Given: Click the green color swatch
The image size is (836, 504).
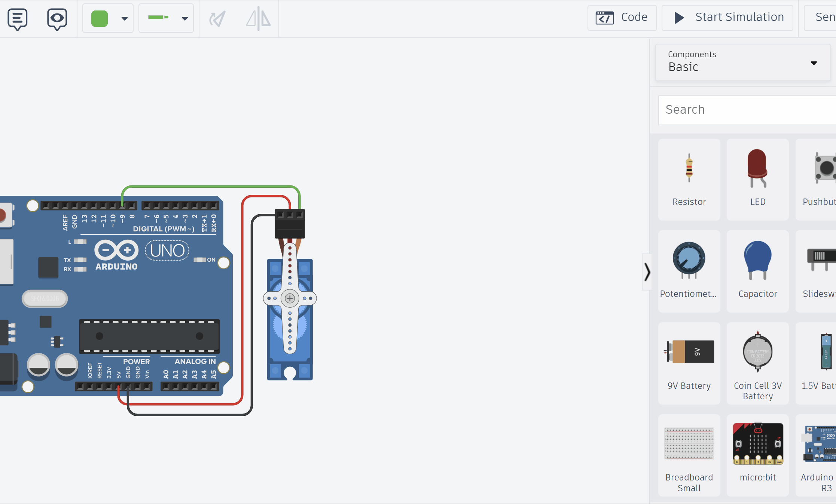Looking at the screenshot, I should pos(99,17).
